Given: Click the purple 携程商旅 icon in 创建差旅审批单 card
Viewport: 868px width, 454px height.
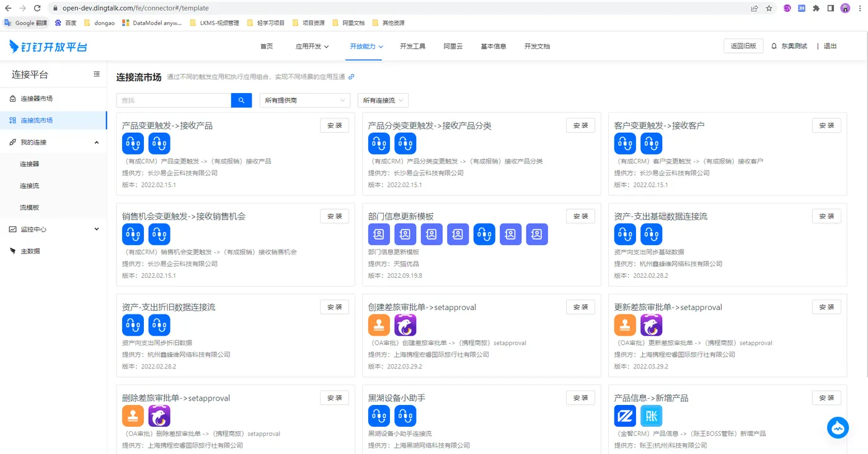Looking at the screenshot, I should click(405, 325).
